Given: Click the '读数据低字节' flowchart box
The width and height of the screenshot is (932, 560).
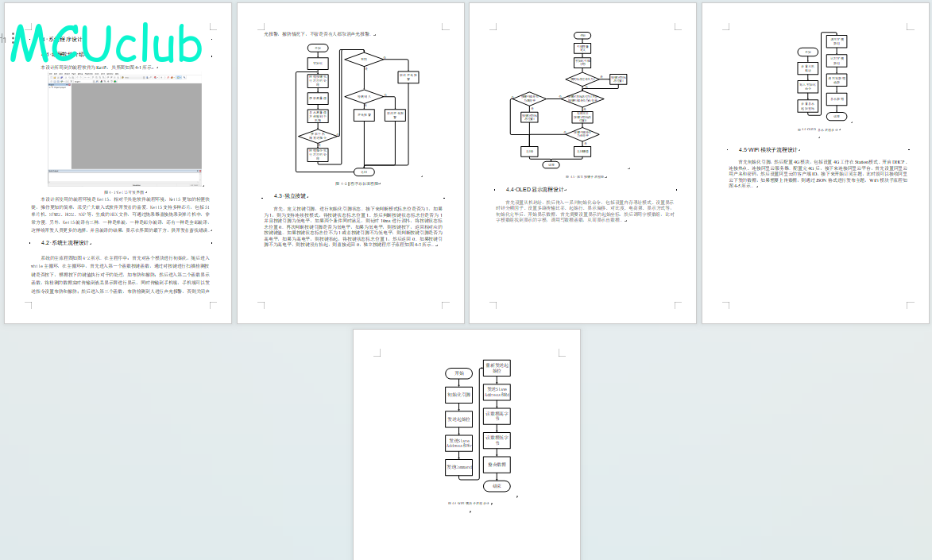Looking at the screenshot, I should 497,439.
